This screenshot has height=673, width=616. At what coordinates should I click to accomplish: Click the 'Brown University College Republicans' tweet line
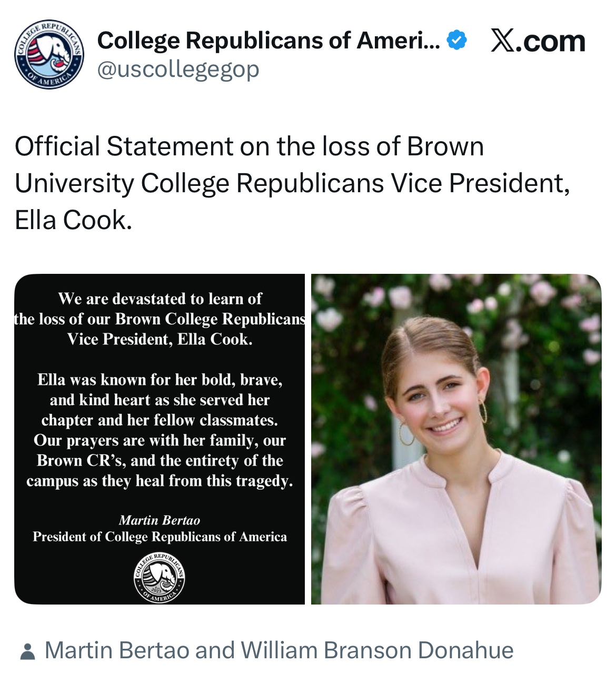click(x=292, y=183)
